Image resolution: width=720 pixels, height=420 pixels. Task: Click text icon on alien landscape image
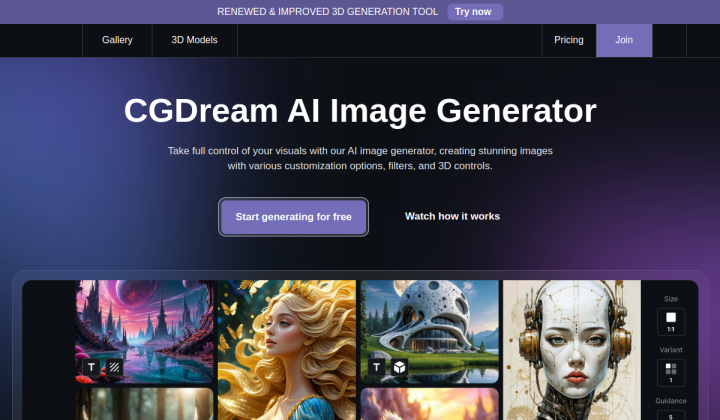[91, 367]
